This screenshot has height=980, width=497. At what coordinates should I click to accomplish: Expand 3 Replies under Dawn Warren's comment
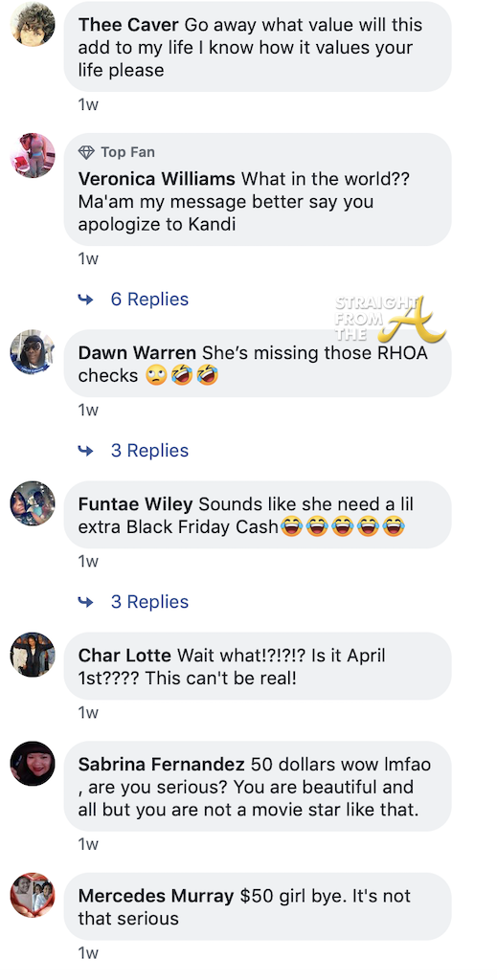tap(149, 450)
